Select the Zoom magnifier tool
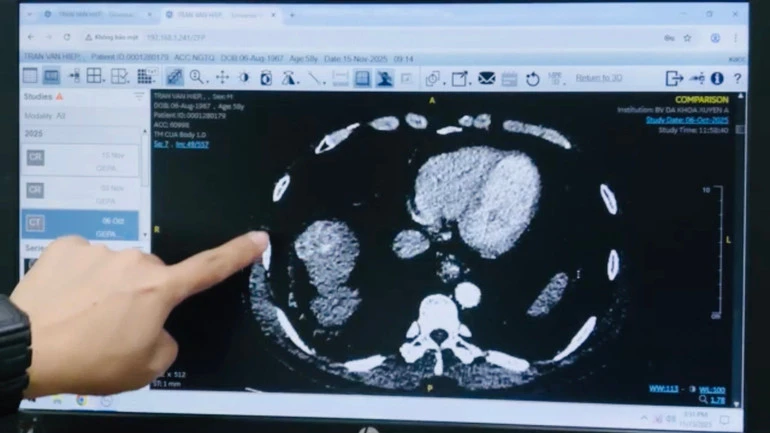The height and width of the screenshot is (433, 770). [197, 77]
